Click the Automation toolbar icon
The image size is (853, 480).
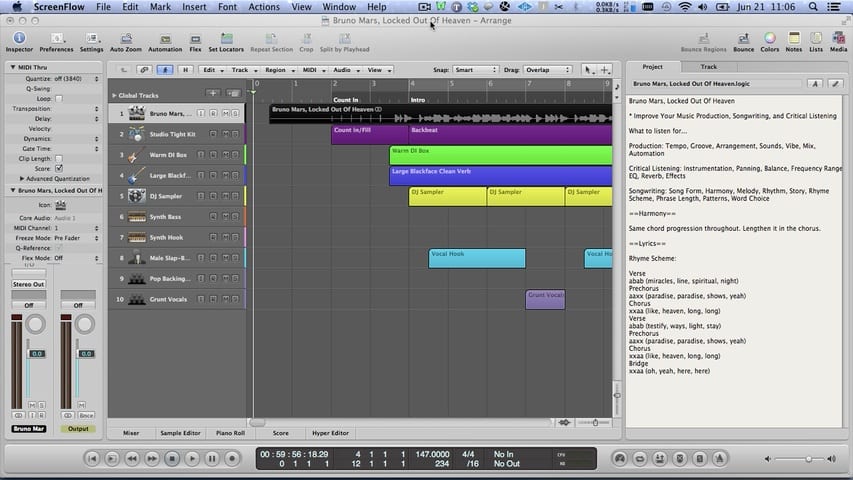click(x=165, y=38)
